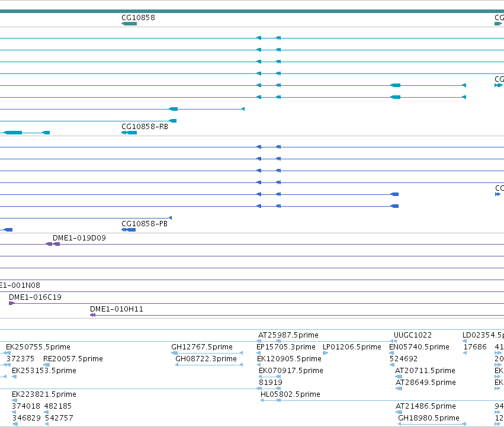Select the RE20057.5prime EST label
The image size is (504, 427).
click(73, 359)
